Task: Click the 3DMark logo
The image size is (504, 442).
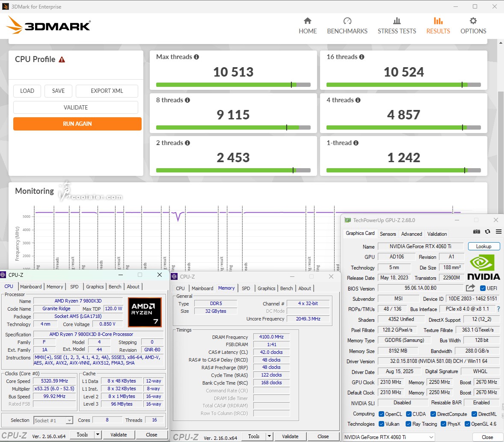Action: point(48,25)
